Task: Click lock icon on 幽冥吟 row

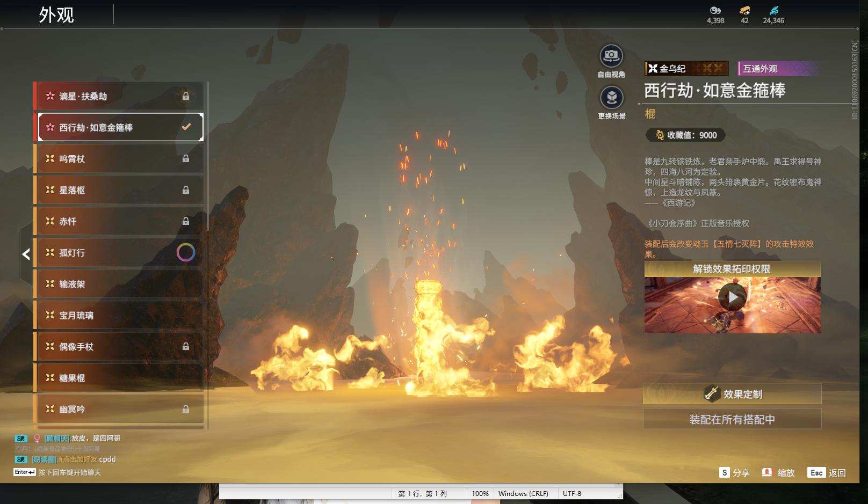Action: click(186, 409)
